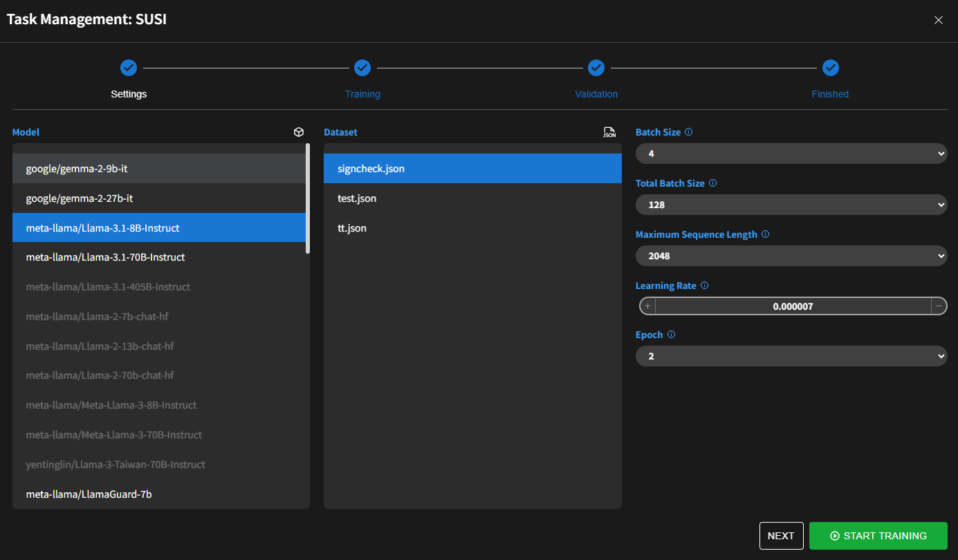Click the Total Batch Size info icon
The image size is (958, 560).
point(712,183)
